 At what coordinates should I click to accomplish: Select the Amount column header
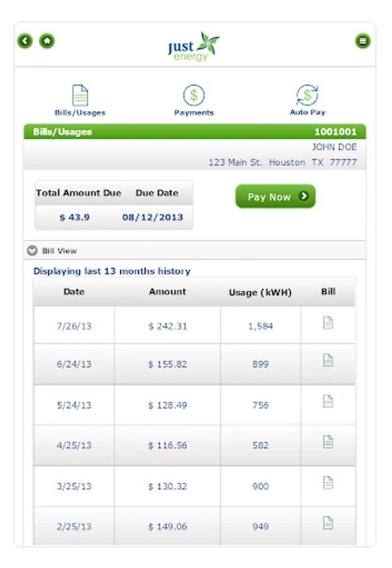(167, 292)
